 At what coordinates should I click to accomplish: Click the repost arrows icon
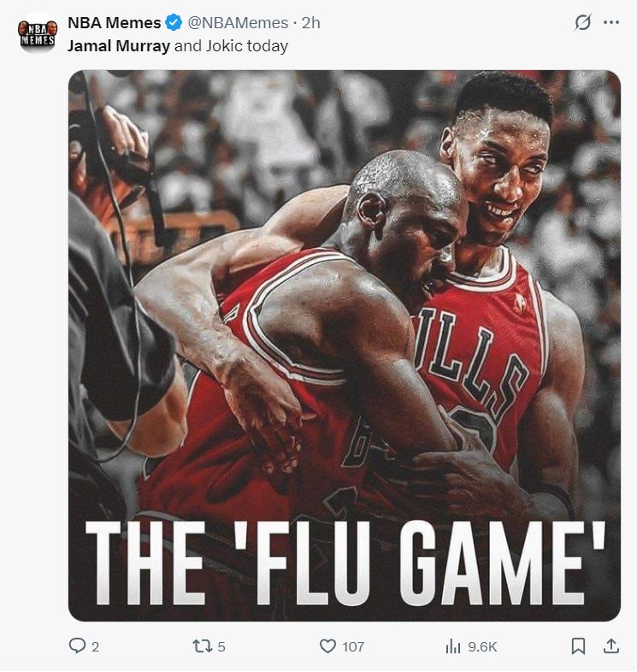pyautogui.click(x=201, y=645)
